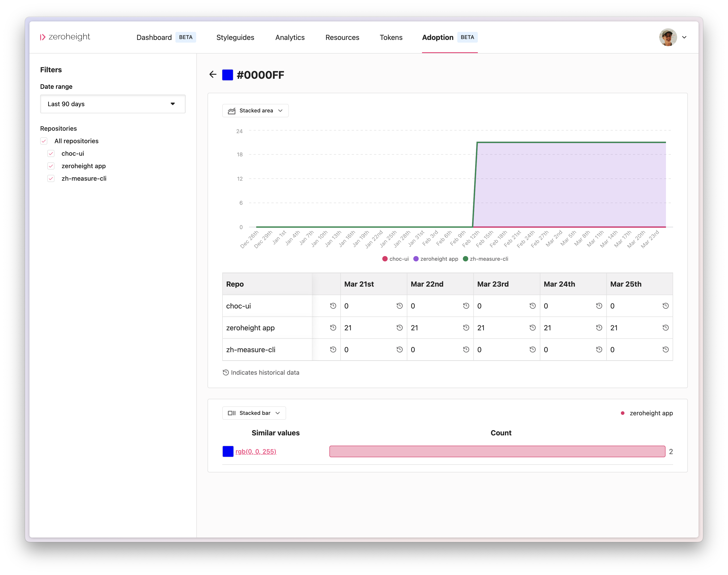Switch to the Analytics tab
The width and height of the screenshot is (728, 575).
(290, 37)
